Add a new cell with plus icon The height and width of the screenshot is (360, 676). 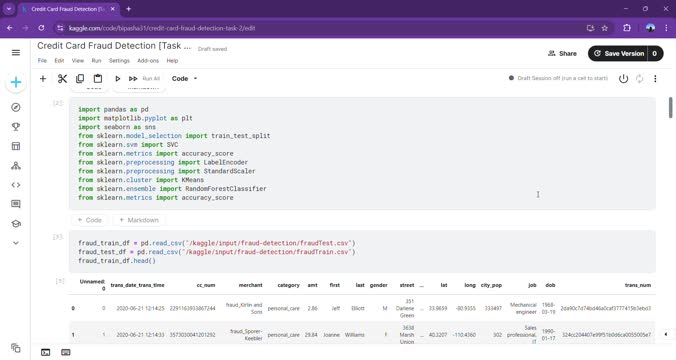[43, 78]
